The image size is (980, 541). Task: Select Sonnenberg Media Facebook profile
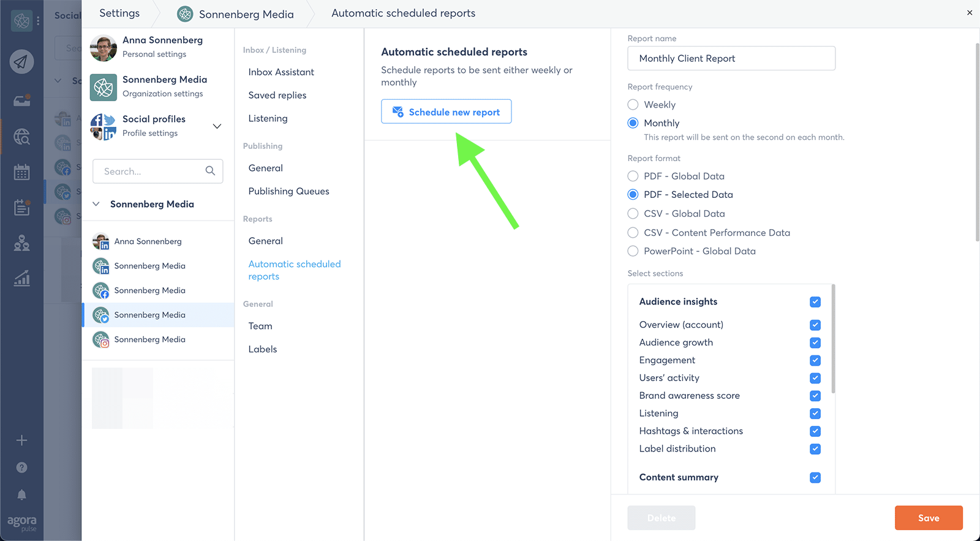tap(158, 290)
